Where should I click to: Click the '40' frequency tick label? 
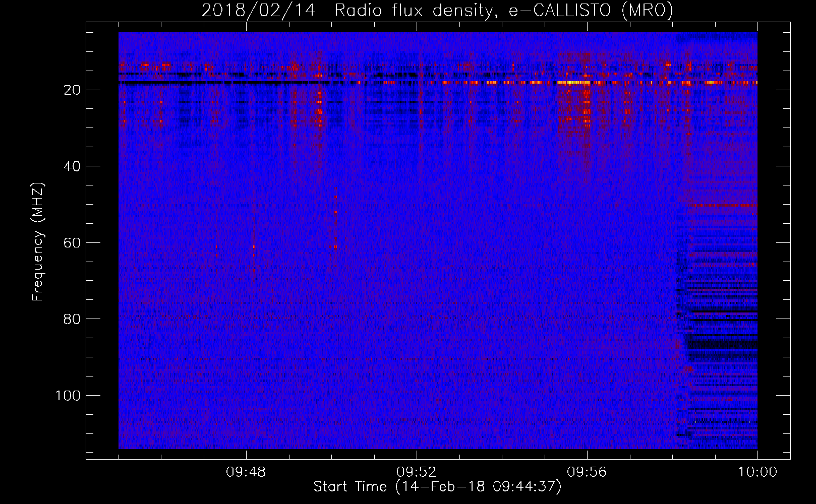coord(72,166)
